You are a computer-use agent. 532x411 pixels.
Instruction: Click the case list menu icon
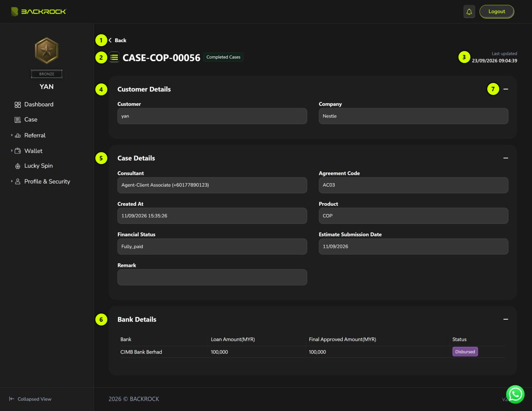click(x=114, y=57)
